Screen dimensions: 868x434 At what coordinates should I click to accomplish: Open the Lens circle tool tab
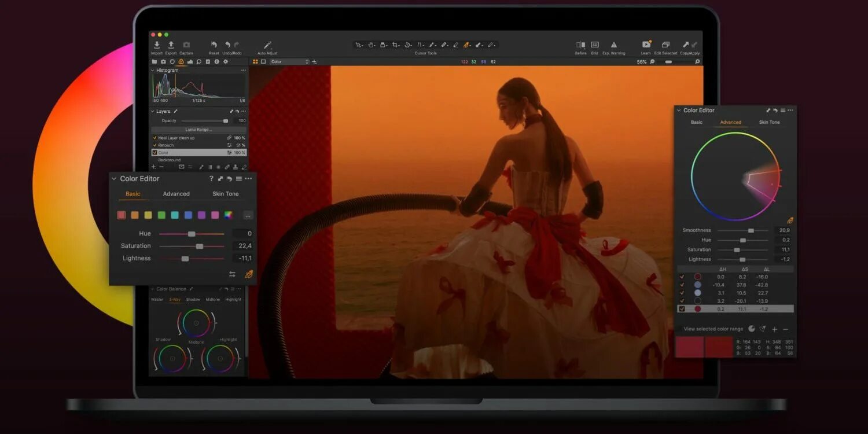[172, 61]
